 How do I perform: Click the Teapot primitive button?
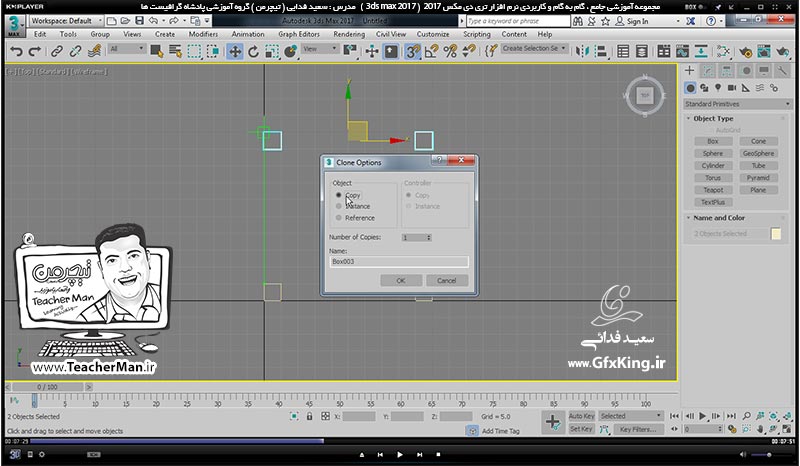click(x=713, y=190)
